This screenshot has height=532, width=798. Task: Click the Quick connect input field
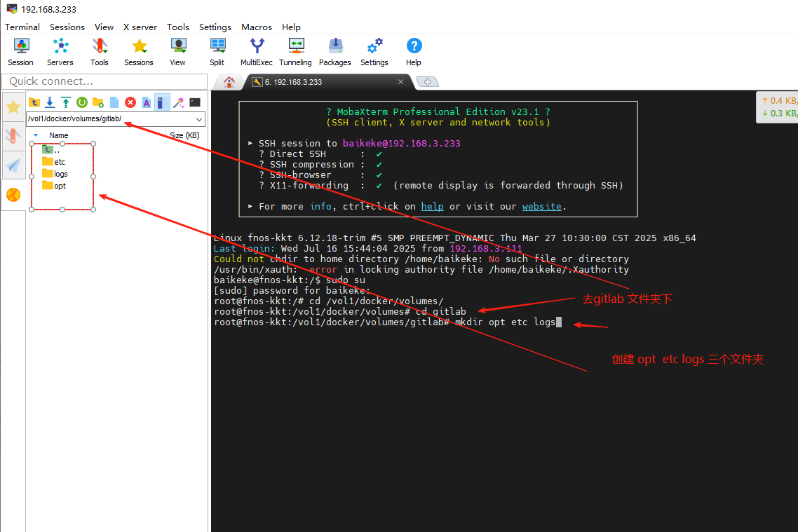coord(105,81)
